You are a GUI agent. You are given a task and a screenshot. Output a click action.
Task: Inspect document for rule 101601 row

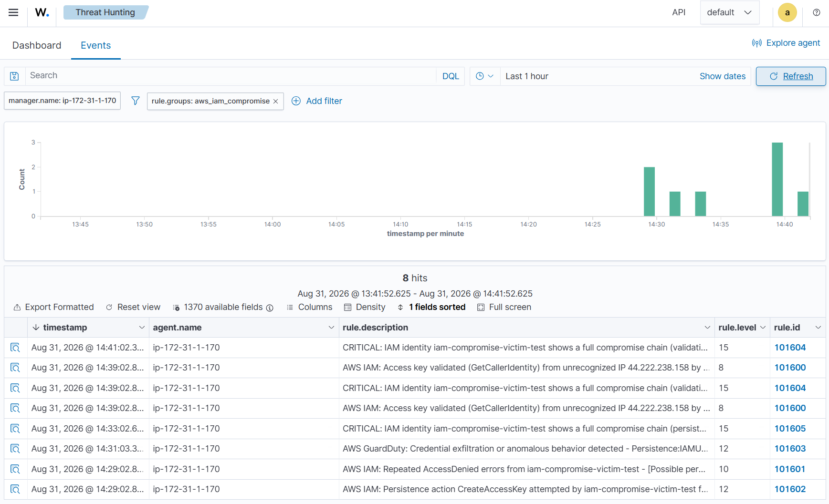click(x=15, y=469)
